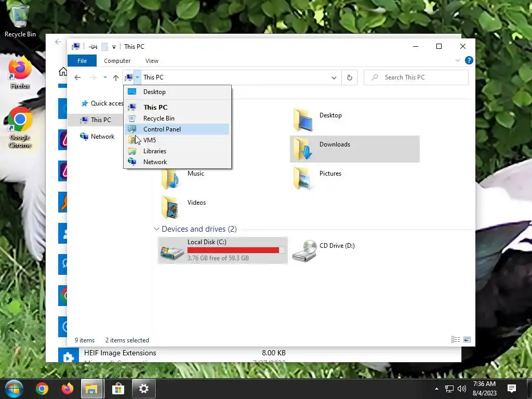
Task: Click Local Disk C: usage bar
Action: pos(236,250)
